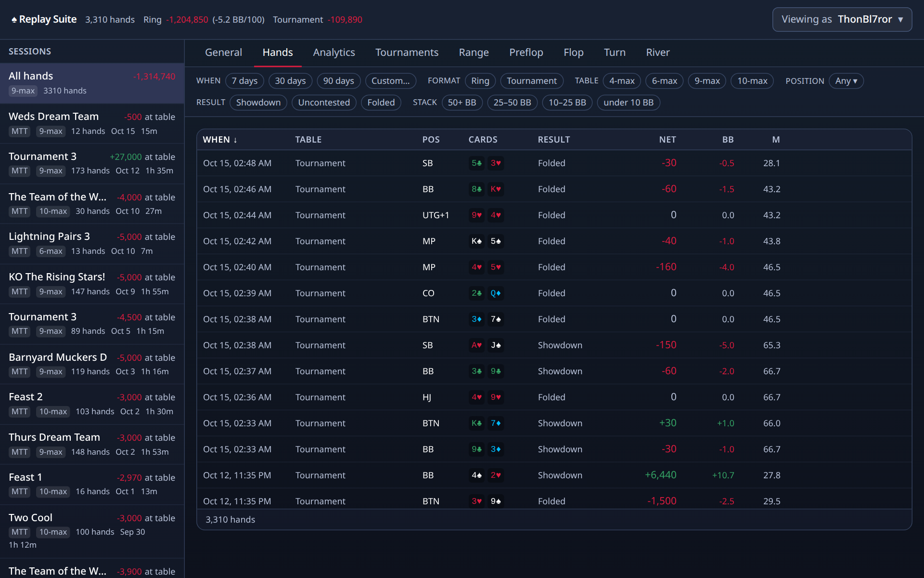
Task: Switch to the General tab
Action: [223, 53]
